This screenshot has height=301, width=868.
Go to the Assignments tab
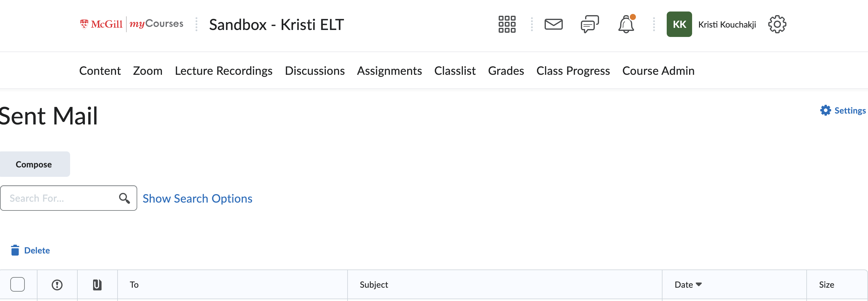(389, 71)
